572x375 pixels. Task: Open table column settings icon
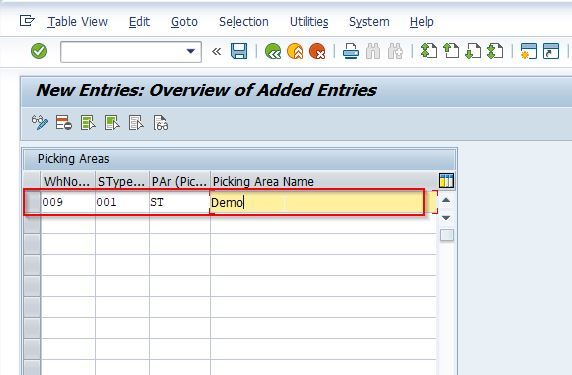(x=447, y=181)
